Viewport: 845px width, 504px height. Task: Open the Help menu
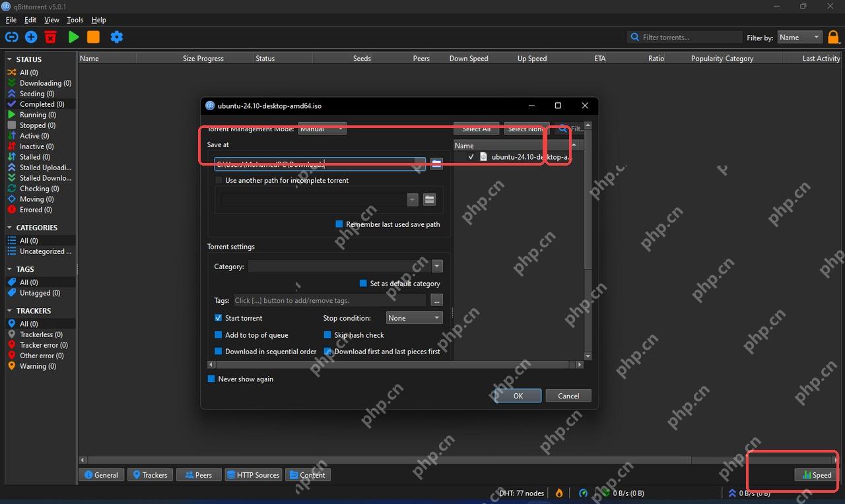tap(98, 20)
